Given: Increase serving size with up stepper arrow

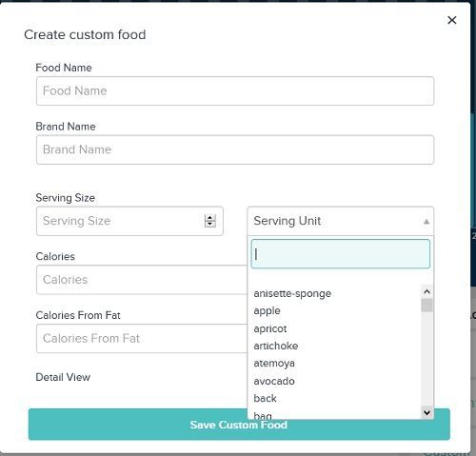Looking at the screenshot, I should pos(209,218).
